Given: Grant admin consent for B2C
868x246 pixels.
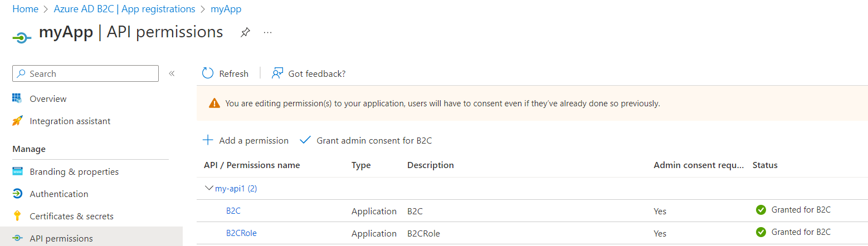Looking at the screenshot, I should point(365,140).
